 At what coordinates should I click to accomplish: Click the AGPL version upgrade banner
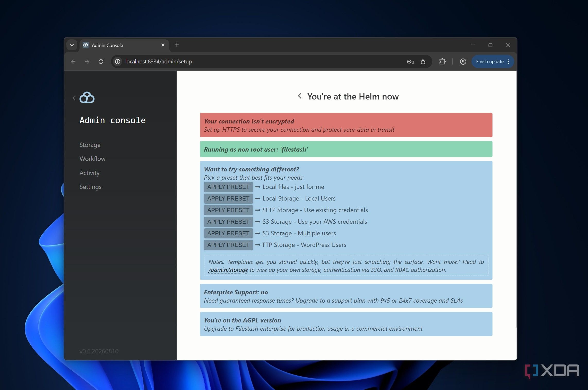pyautogui.click(x=346, y=324)
